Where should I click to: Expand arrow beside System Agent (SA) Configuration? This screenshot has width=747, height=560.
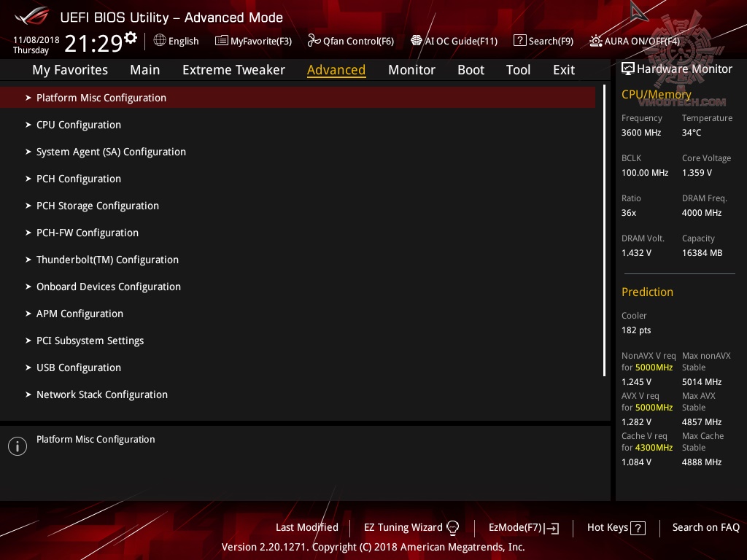pyautogui.click(x=28, y=152)
